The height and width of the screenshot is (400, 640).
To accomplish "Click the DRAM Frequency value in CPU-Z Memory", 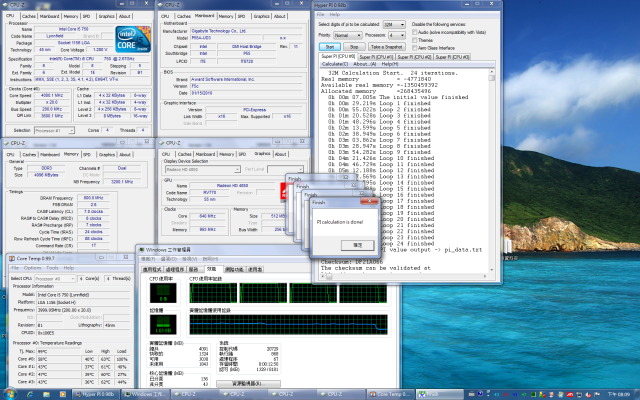I will [x=93, y=198].
